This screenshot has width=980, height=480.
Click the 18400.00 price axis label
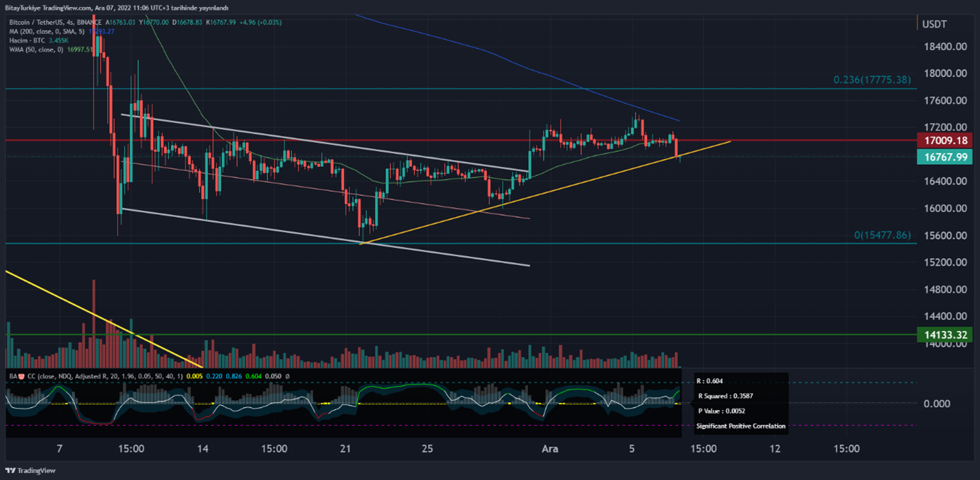[944, 47]
